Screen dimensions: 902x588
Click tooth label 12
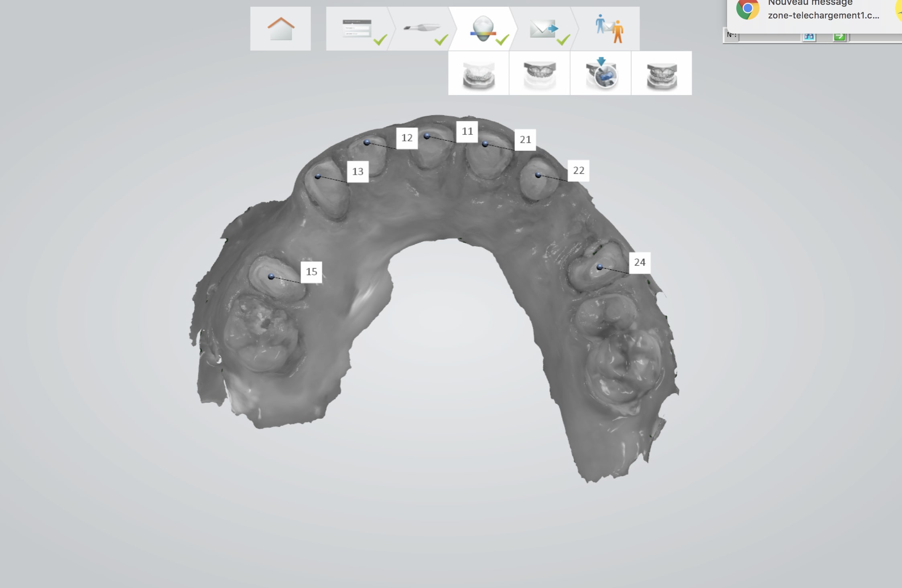coord(407,138)
